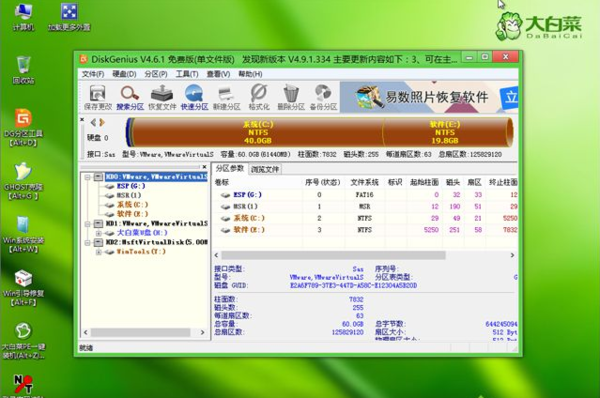Collapse the HD2 MsftVirtualDisk node
The height and width of the screenshot is (398, 600).
[88, 242]
